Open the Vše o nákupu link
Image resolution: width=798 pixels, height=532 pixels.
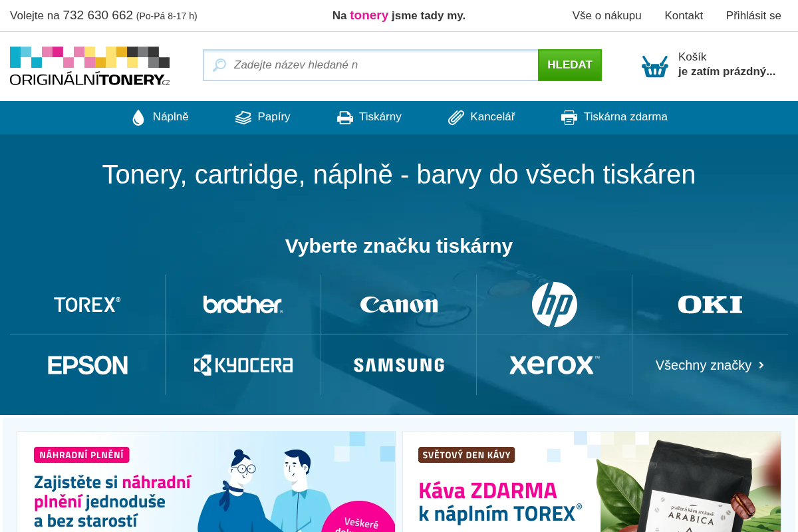(607, 15)
